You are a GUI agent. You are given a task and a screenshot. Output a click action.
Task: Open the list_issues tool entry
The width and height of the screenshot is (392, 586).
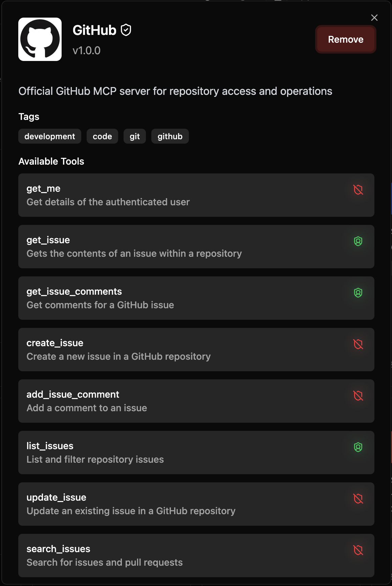click(196, 453)
